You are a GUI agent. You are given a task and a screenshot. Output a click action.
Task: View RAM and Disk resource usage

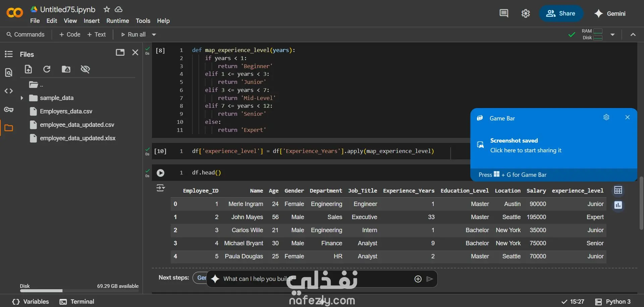(x=592, y=34)
